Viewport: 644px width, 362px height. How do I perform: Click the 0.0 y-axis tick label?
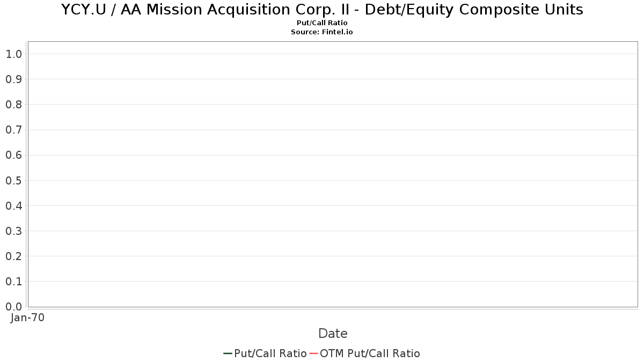13,307
